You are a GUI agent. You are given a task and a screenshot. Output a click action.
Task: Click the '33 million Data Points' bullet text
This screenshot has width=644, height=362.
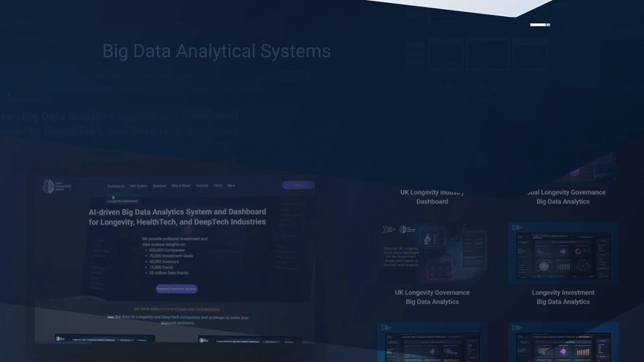[x=168, y=273]
